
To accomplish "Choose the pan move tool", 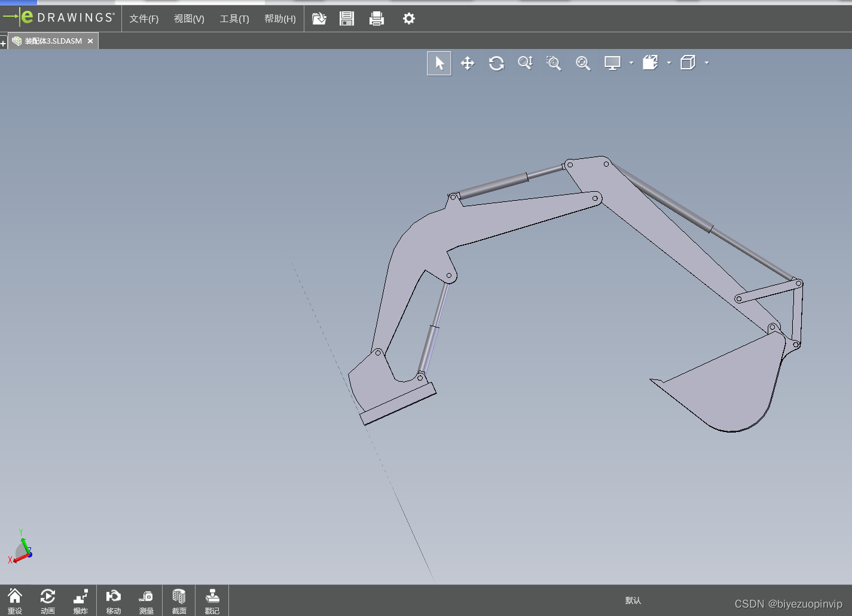I will [468, 63].
